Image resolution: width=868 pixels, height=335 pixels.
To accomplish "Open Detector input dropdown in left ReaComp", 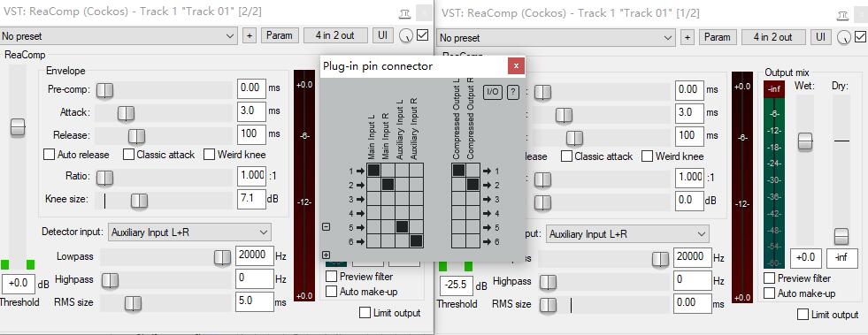I will pyautogui.click(x=189, y=232).
